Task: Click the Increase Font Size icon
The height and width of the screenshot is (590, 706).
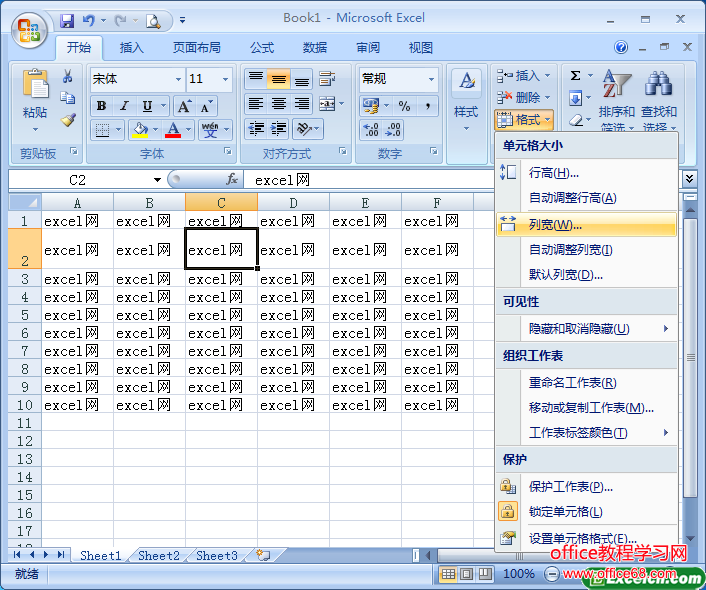Action: [184, 106]
